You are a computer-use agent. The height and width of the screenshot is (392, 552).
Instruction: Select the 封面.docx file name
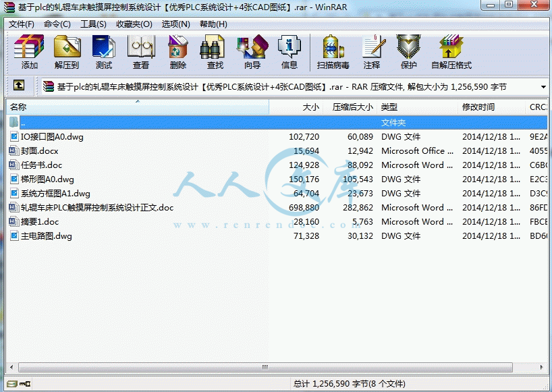39,151
